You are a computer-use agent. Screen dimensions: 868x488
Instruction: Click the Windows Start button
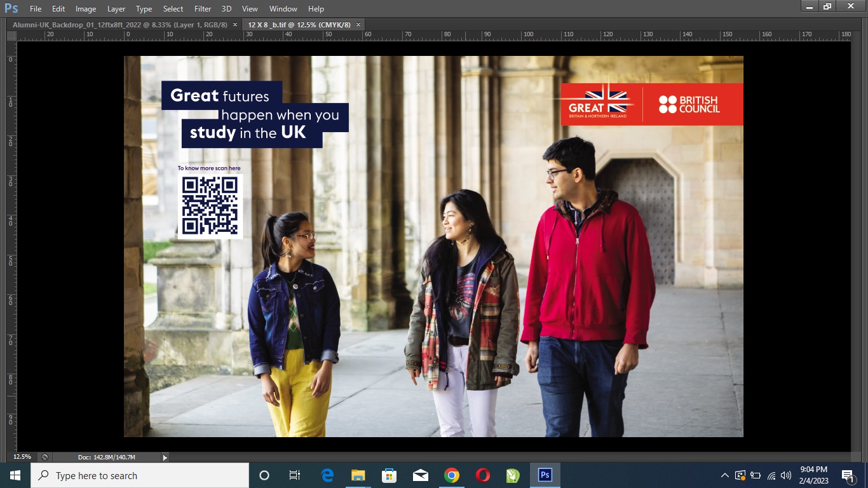point(15,475)
